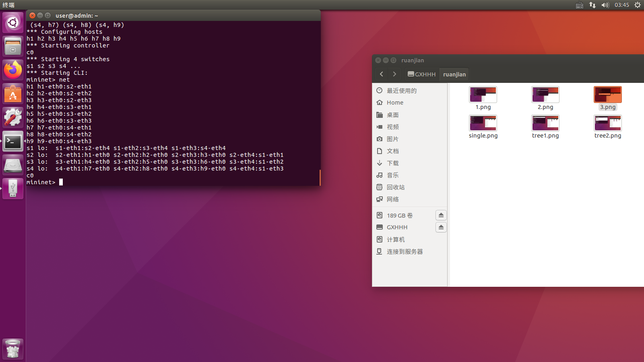644x362 pixels.
Task: Open the Files manager launcher icon
Action: pos(13,46)
